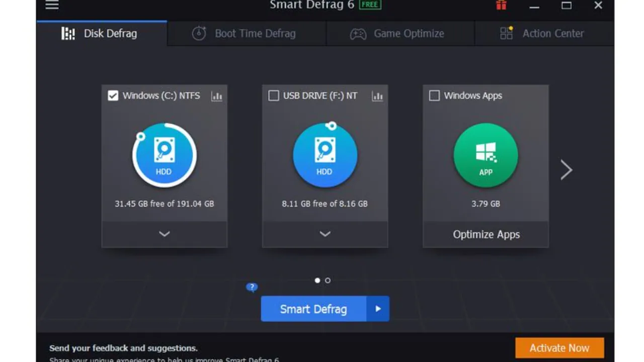Click the Game Optimize gamepad icon
The image size is (644, 362).
pyautogui.click(x=358, y=34)
